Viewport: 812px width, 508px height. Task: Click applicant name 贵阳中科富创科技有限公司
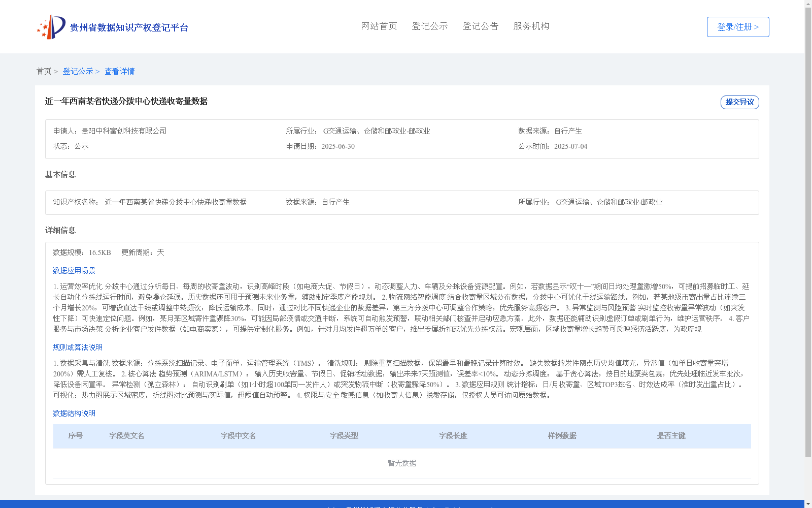click(x=124, y=131)
